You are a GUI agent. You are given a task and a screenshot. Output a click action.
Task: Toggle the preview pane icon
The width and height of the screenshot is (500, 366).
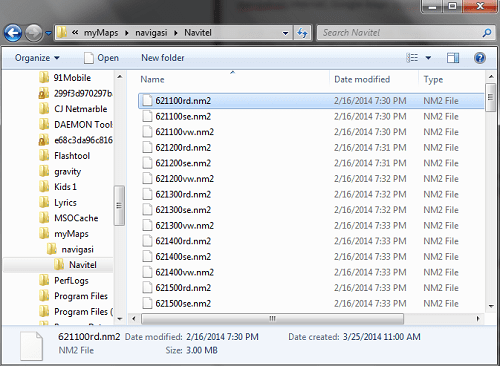tap(453, 58)
